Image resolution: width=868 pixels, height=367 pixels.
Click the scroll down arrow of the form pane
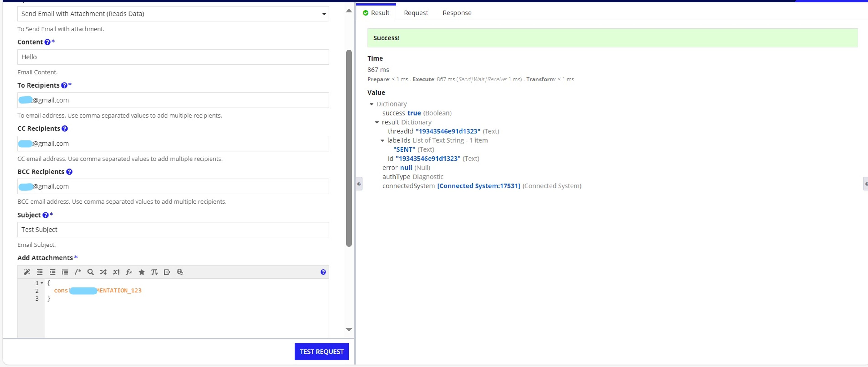coord(349,330)
